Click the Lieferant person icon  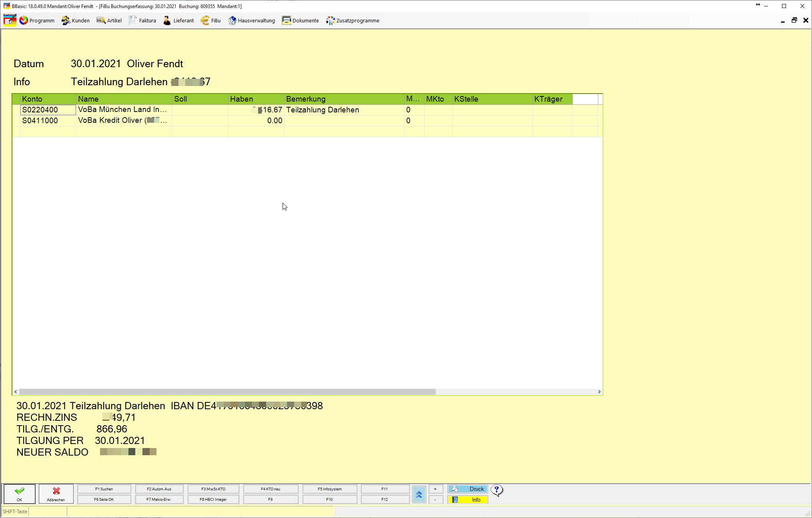(x=167, y=20)
